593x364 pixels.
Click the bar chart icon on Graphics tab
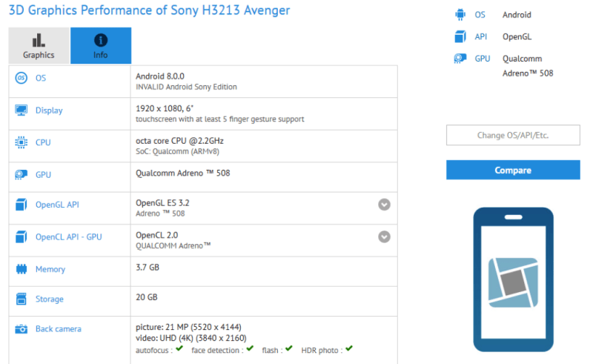pyautogui.click(x=39, y=40)
